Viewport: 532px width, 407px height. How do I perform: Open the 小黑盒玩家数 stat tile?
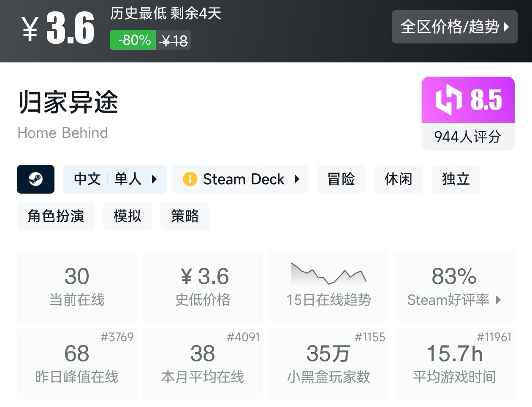tap(328, 363)
